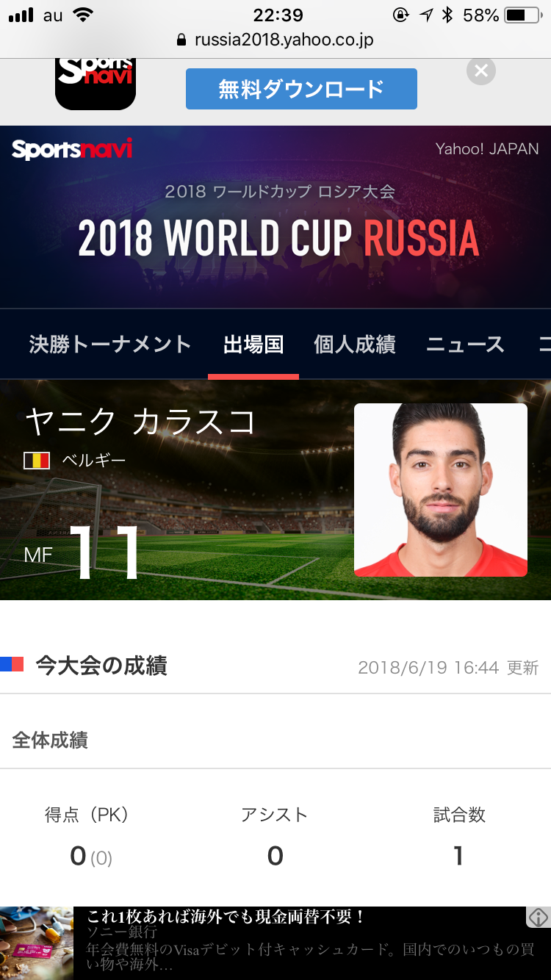551x980 pixels.
Task: Tap the 無料ダウンロード button
Action: click(x=301, y=89)
